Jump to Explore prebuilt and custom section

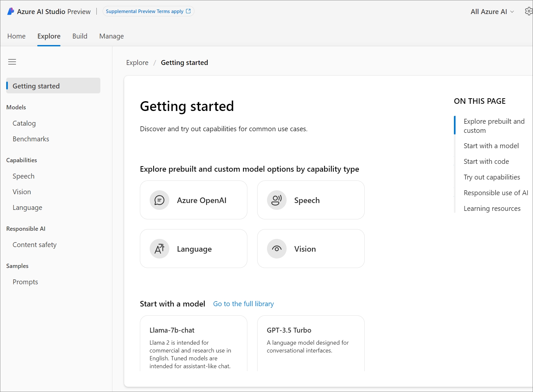point(494,126)
